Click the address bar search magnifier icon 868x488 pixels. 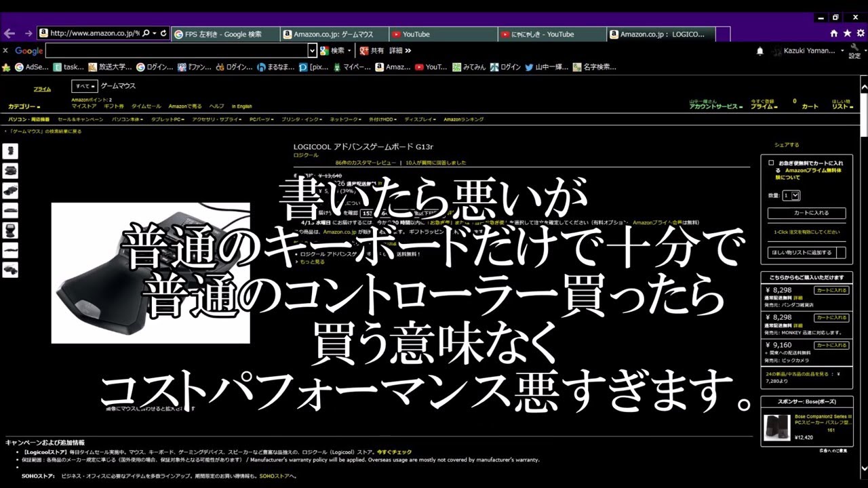[x=146, y=33]
